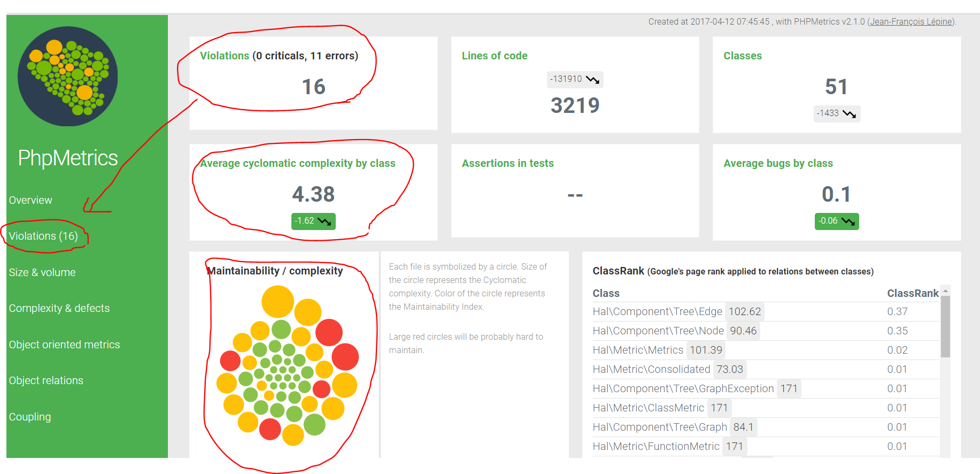Select Coupling in the sidebar
The image size is (980, 474).
coord(30,417)
